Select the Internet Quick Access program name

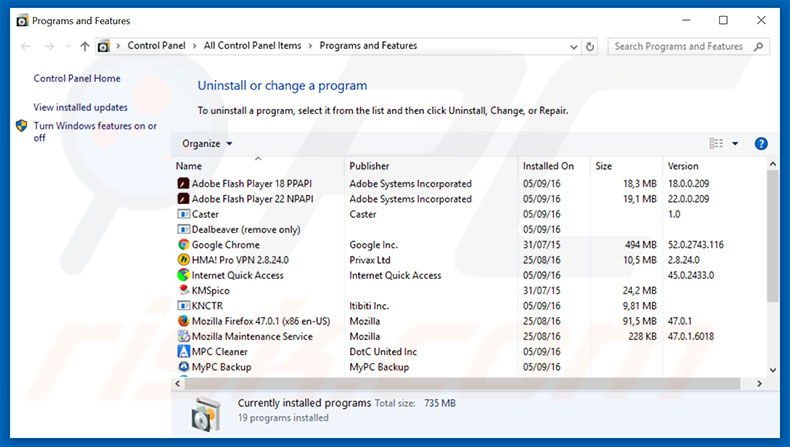pos(237,275)
